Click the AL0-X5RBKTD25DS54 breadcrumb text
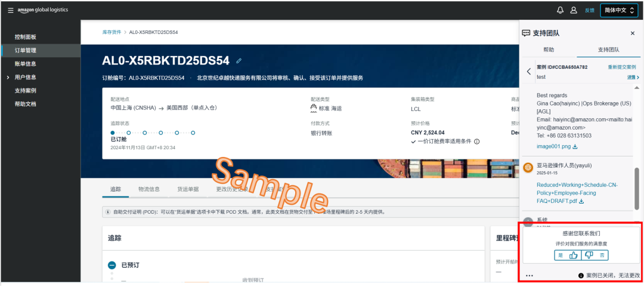 click(x=154, y=32)
